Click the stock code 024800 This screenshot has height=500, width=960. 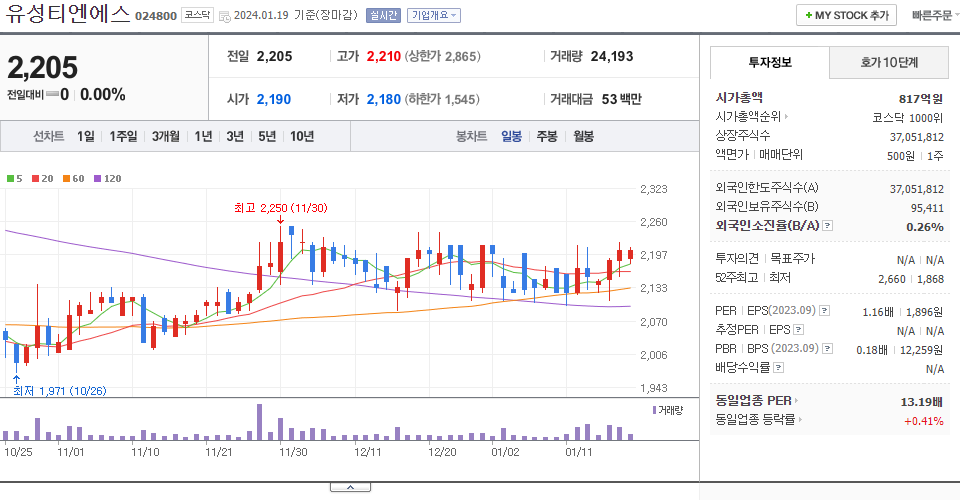click(156, 16)
